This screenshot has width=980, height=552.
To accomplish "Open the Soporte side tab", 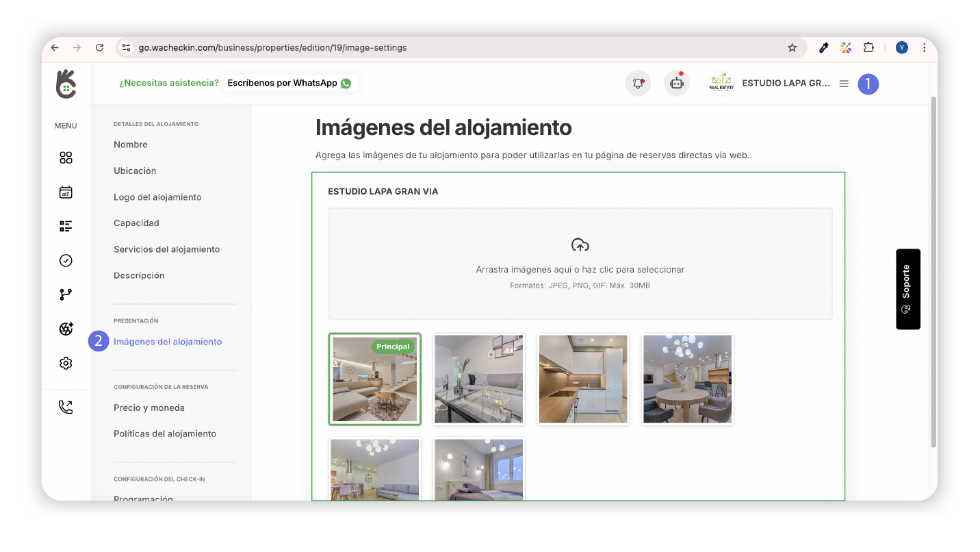I will (x=907, y=289).
